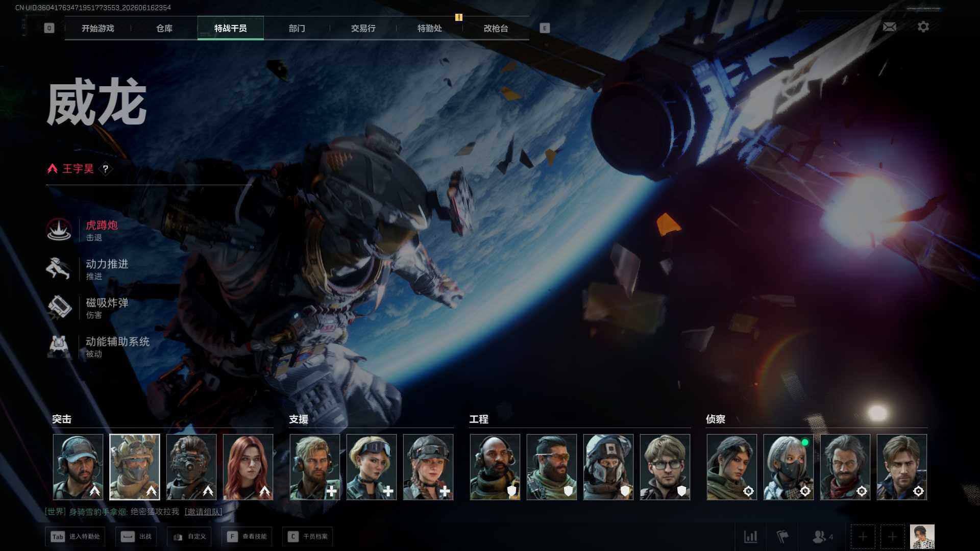The width and height of the screenshot is (980, 551).
Task: Click the 侦察 class heading
Action: click(716, 419)
